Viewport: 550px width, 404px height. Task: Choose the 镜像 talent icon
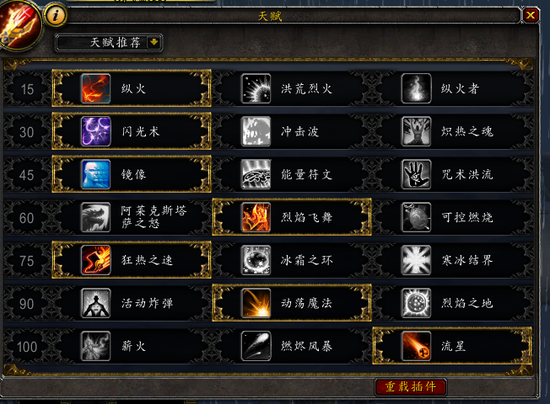96,175
